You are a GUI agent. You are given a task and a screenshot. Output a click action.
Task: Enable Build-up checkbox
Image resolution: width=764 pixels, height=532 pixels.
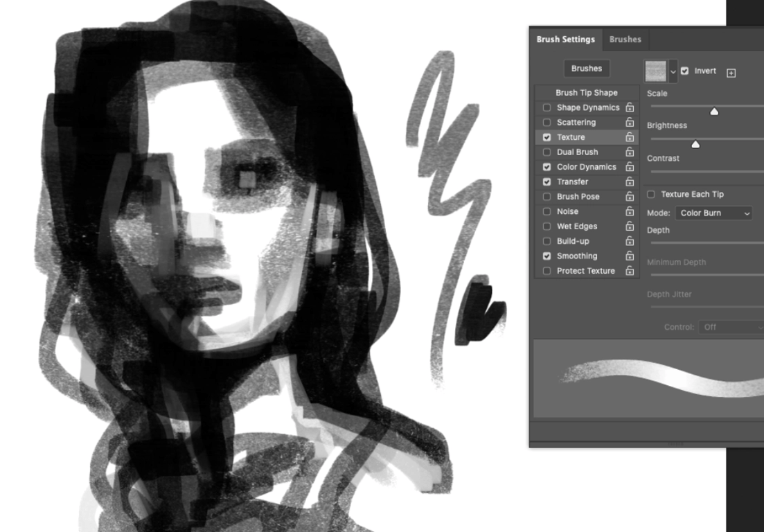click(547, 241)
